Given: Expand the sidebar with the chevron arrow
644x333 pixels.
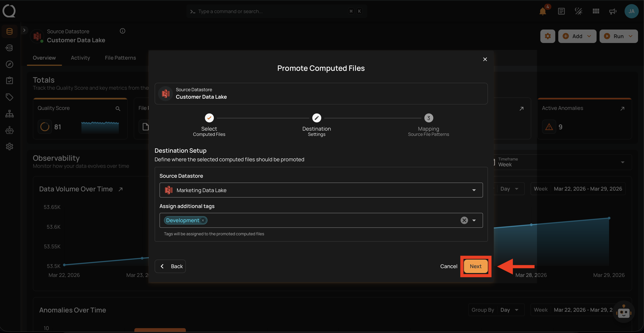Looking at the screenshot, I should coord(24,30).
